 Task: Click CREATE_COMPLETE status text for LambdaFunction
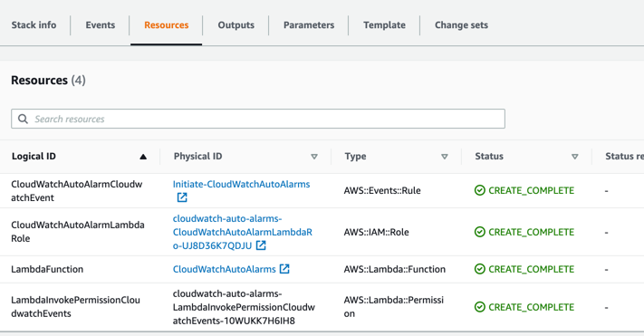(x=531, y=269)
